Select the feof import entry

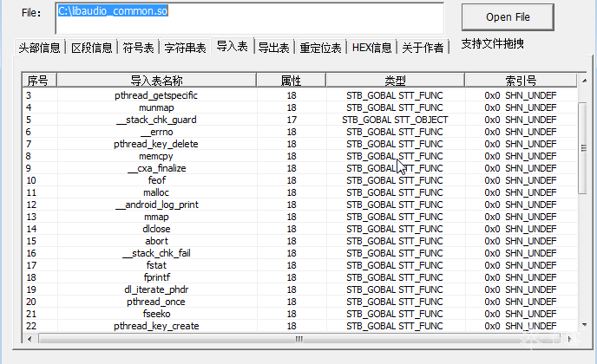coord(299,180)
